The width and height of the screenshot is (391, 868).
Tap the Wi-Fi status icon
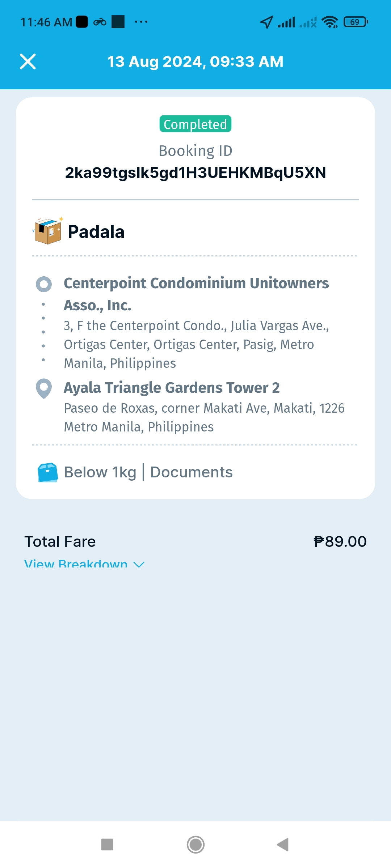[330, 22]
